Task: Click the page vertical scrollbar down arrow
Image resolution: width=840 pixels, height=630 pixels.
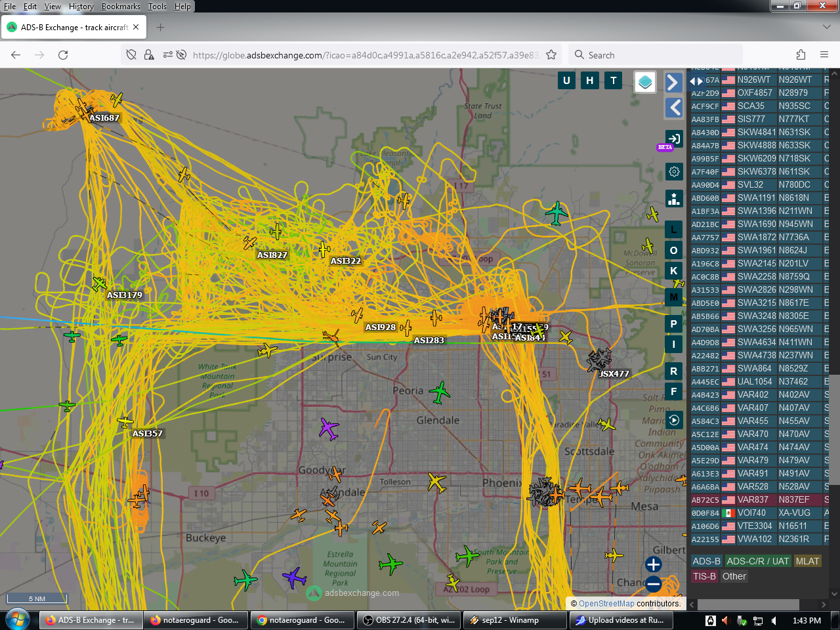Action: (835, 595)
